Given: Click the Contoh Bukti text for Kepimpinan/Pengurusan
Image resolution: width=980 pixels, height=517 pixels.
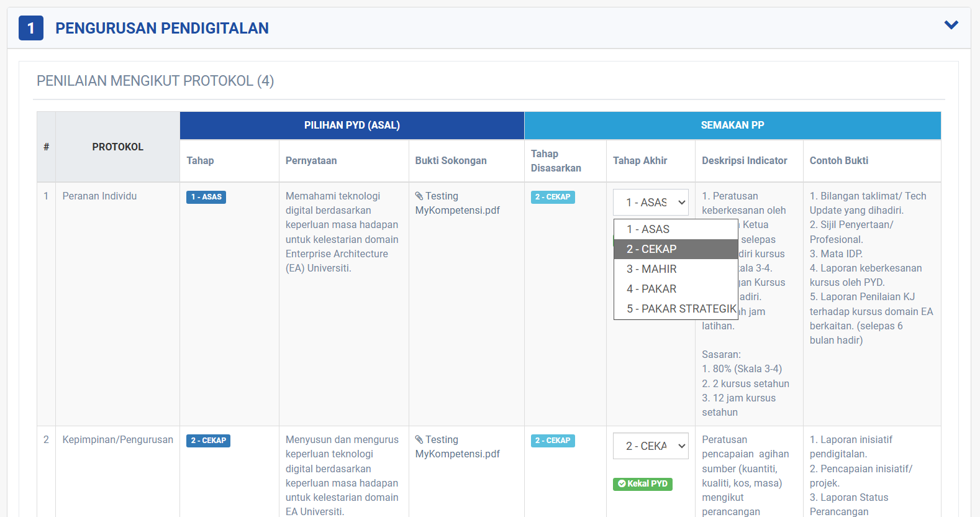Looking at the screenshot, I should tap(861, 475).
